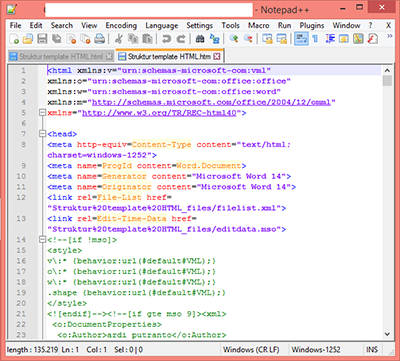
Task: Open the Language menu
Action: pos(162,25)
